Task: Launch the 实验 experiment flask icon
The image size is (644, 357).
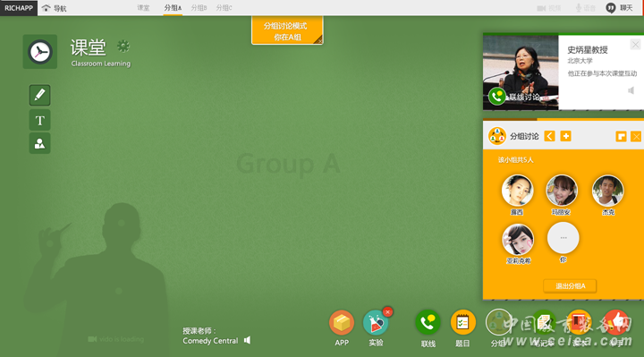Action: [x=375, y=323]
